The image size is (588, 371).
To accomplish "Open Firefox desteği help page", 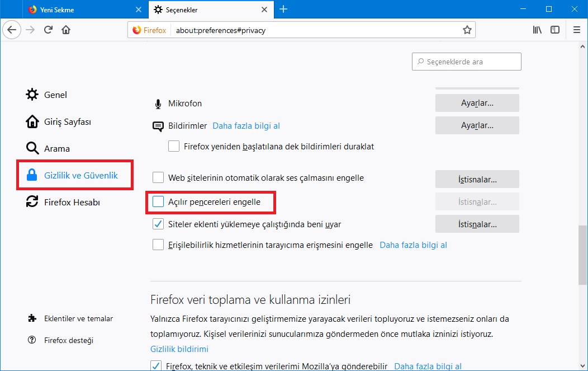I will pyautogui.click(x=69, y=340).
